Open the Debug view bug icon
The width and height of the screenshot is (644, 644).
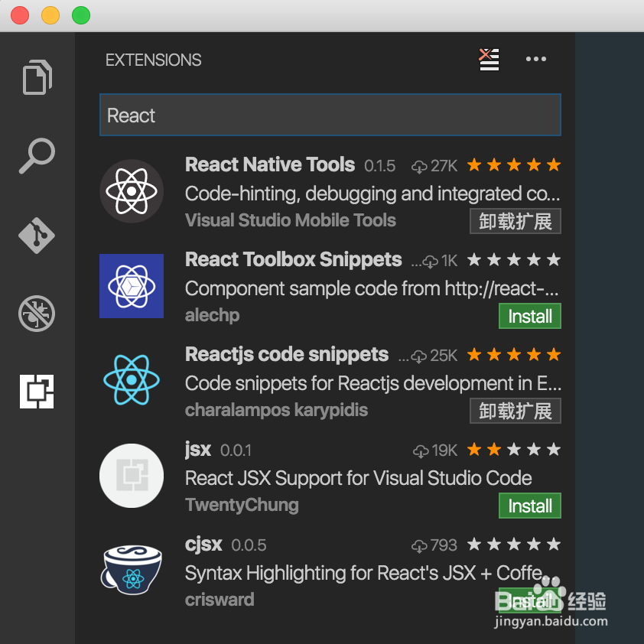coord(37,314)
